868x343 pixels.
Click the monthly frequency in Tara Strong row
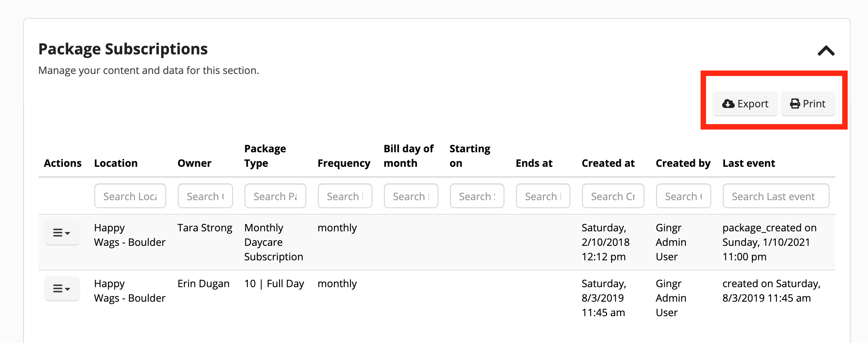tap(337, 228)
